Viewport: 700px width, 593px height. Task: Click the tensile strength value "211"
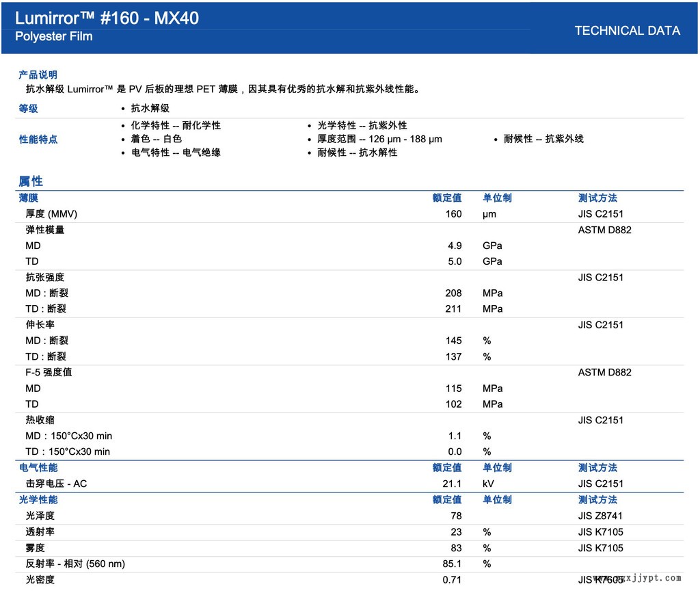click(454, 308)
